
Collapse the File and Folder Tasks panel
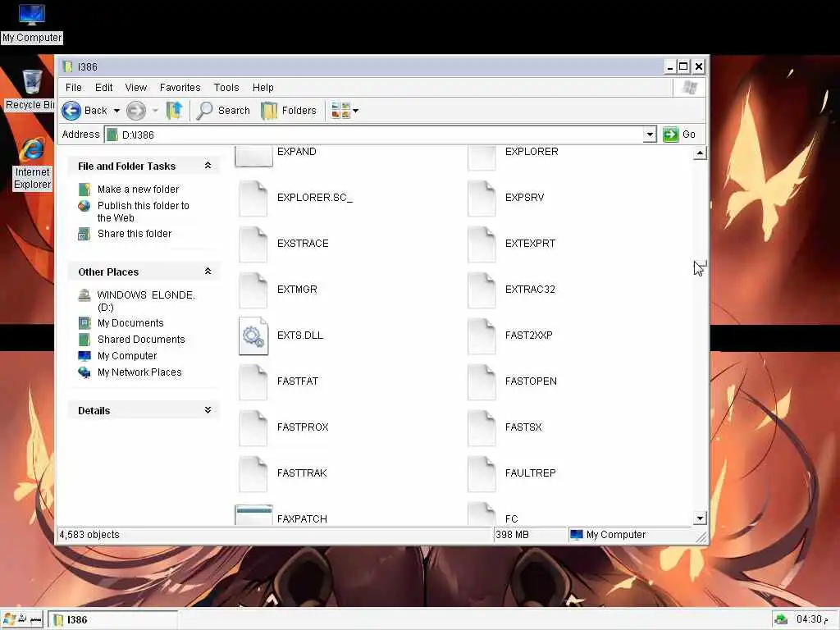coord(208,166)
